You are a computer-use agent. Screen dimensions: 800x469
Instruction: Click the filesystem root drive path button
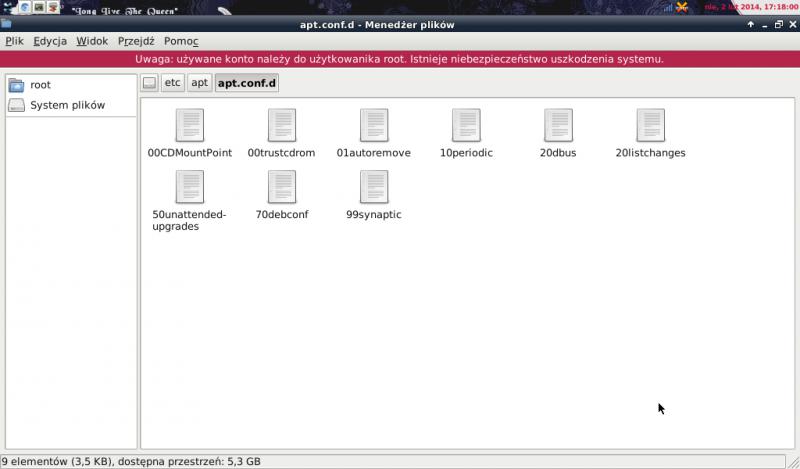coord(149,82)
